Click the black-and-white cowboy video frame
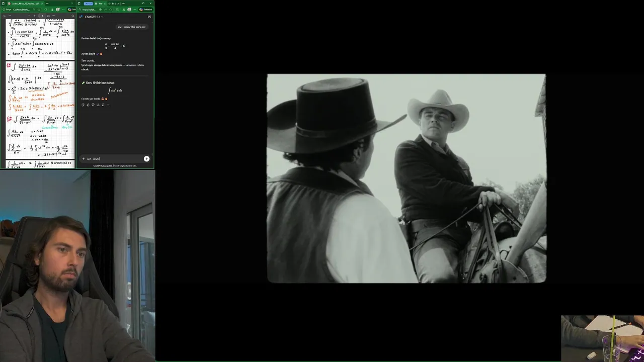This screenshot has width=644, height=362. [406, 178]
